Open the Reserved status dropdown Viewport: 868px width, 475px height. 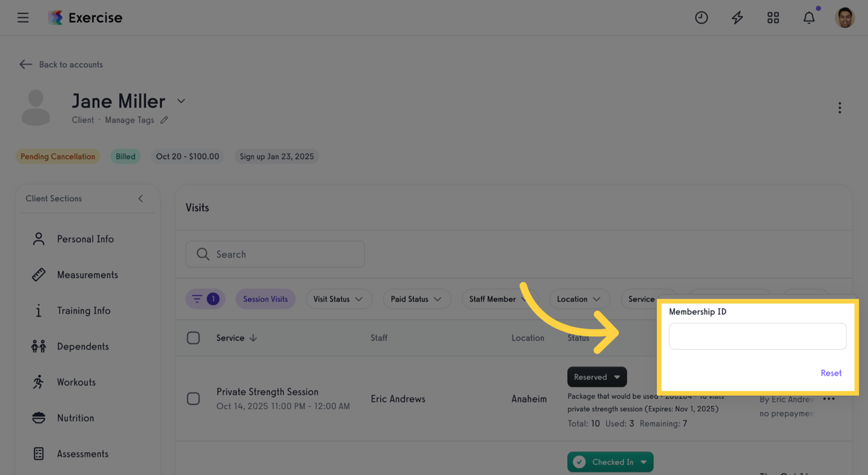[596, 377]
